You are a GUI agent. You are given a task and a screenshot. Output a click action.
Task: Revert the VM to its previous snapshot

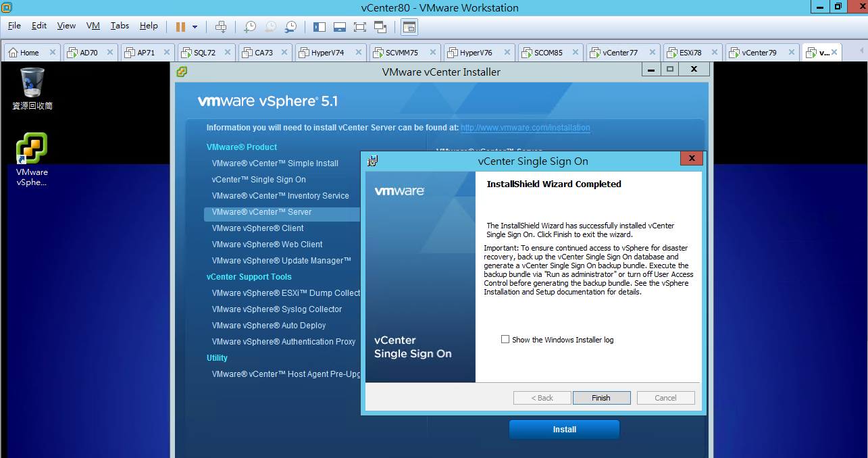tap(270, 27)
